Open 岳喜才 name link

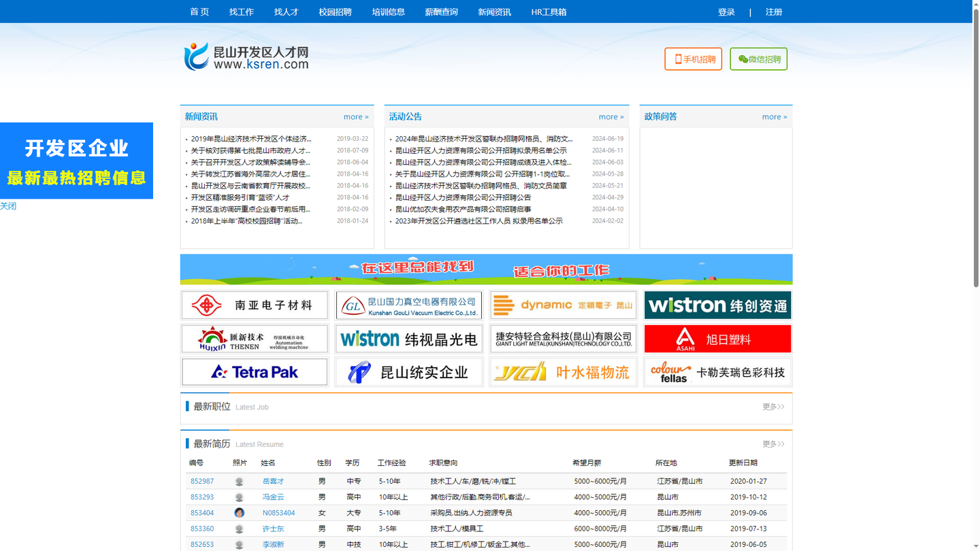click(273, 481)
